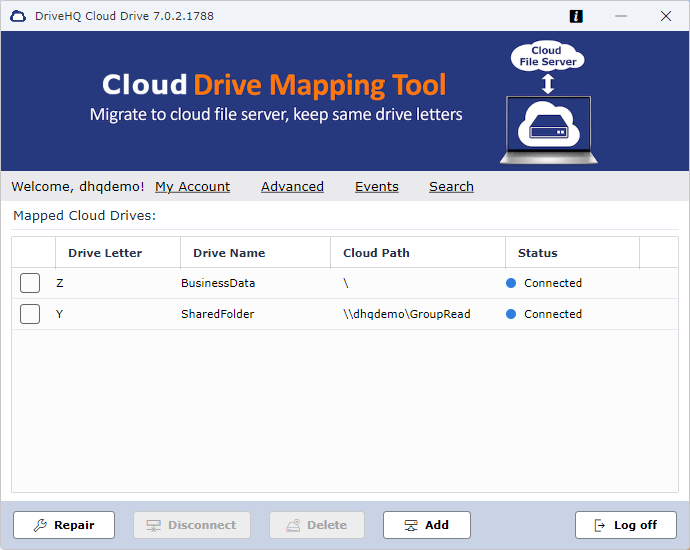The image size is (690, 550).
Task: Open the My Account link
Action: (x=192, y=187)
